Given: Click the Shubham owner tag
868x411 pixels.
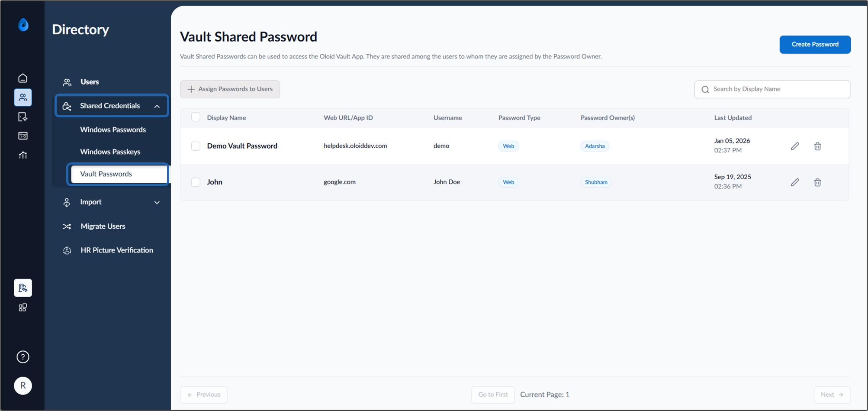Looking at the screenshot, I should coord(596,182).
